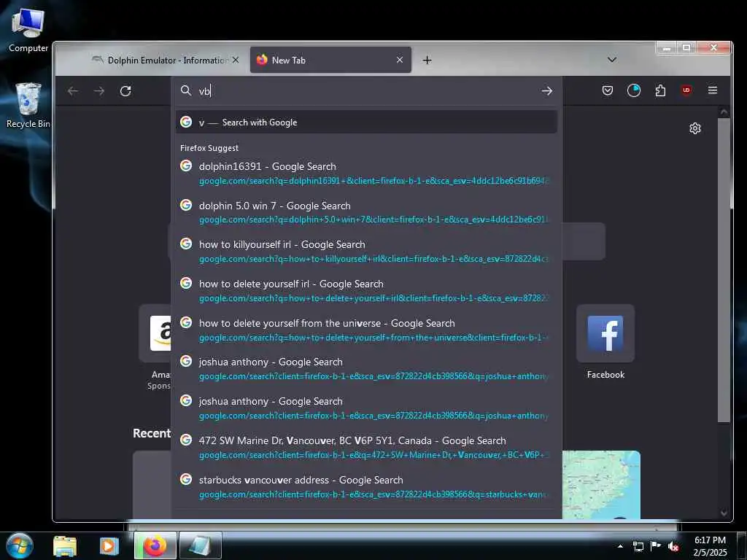This screenshot has width=747, height=560.
Task: Select the Computer desktop icon
Action: [x=28, y=30]
